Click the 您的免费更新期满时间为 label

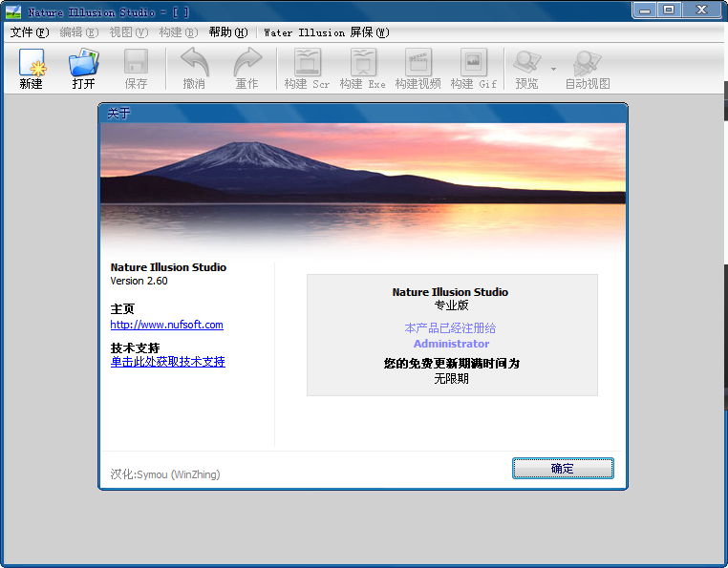(x=451, y=364)
